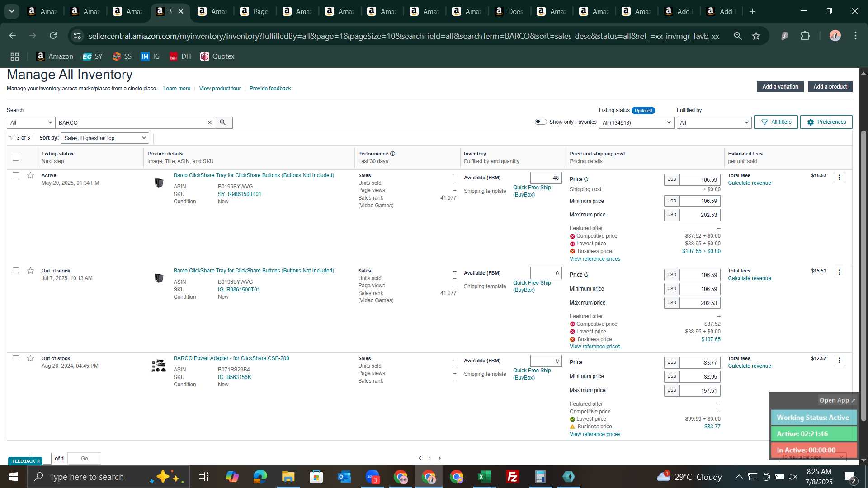Go back with the browser back arrow
The image size is (868, 488).
12,36
